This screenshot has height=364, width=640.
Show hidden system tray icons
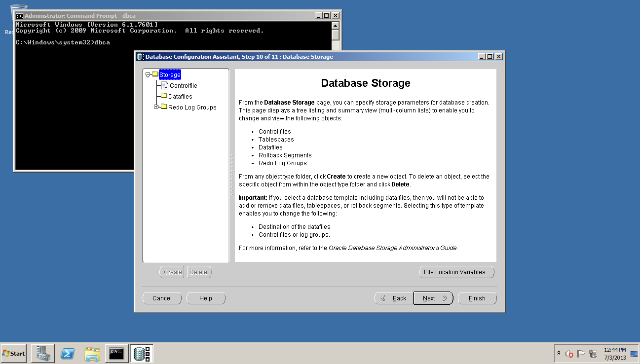pyautogui.click(x=559, y=354)
